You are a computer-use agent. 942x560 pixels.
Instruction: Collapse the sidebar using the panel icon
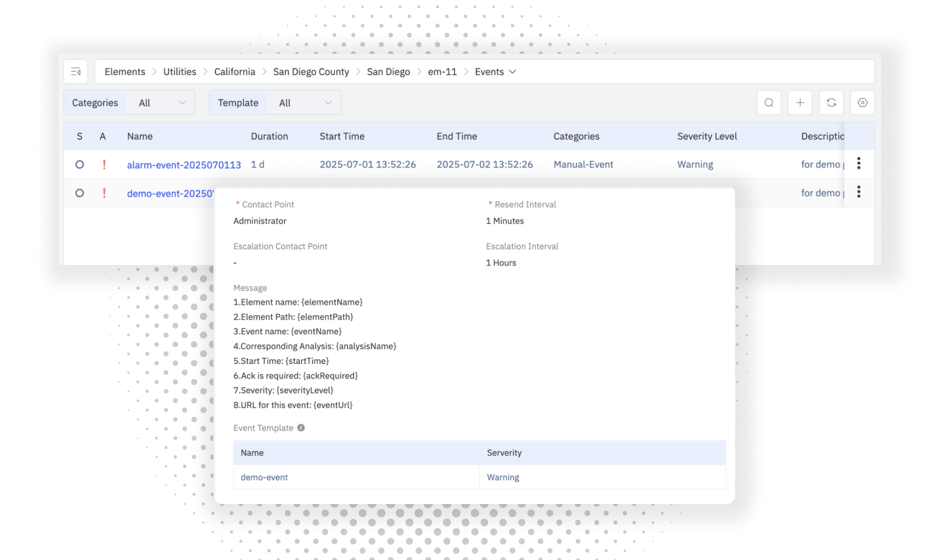pos(75,71)
